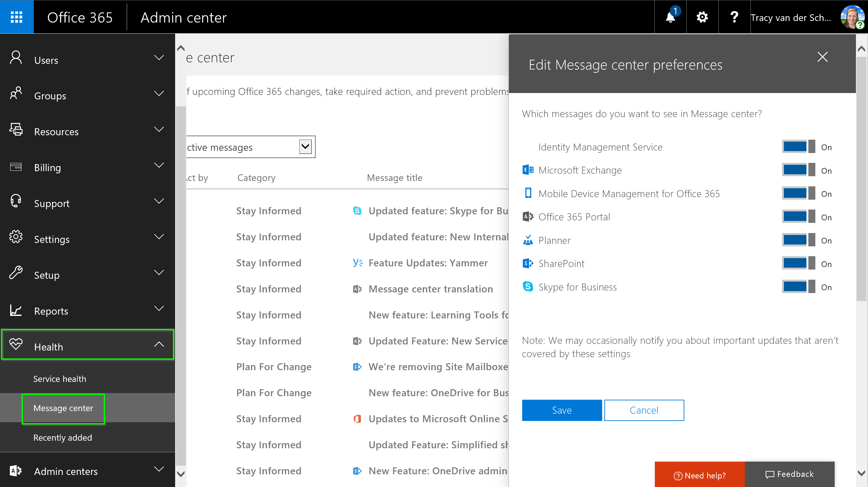
Task: Collapse the Health menu chevron
Action: coord(159,344)
